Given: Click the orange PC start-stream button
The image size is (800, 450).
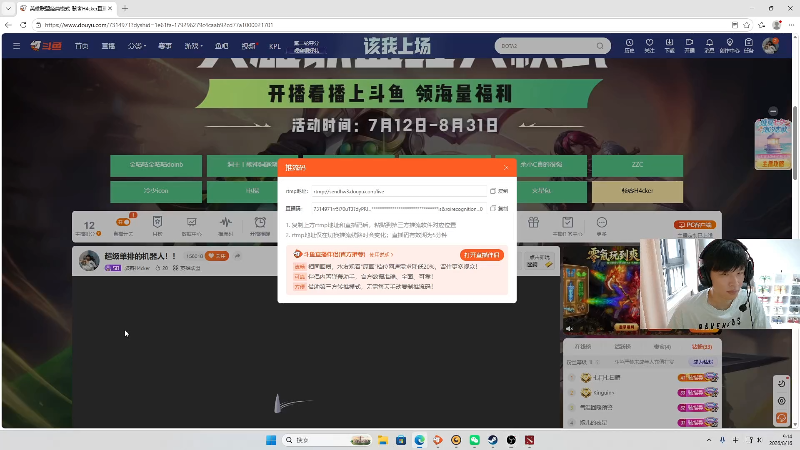Looking at the screenshot, I should [694, 224].
